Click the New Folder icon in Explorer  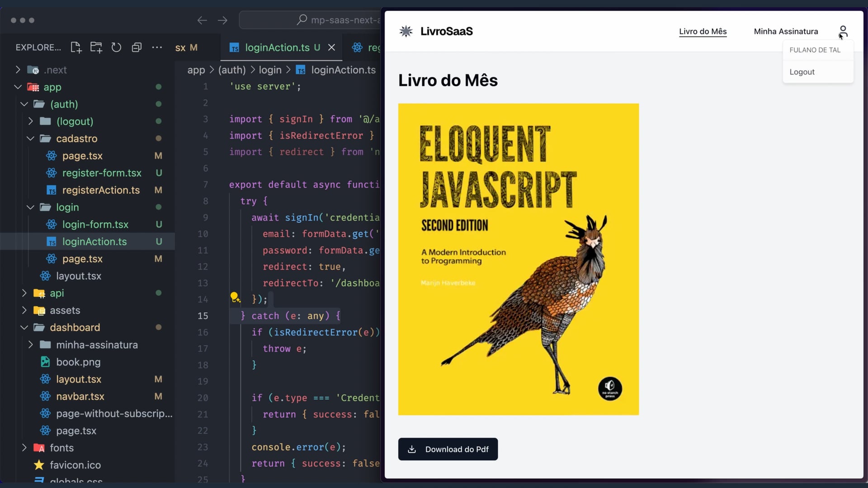tap(96, 47)
